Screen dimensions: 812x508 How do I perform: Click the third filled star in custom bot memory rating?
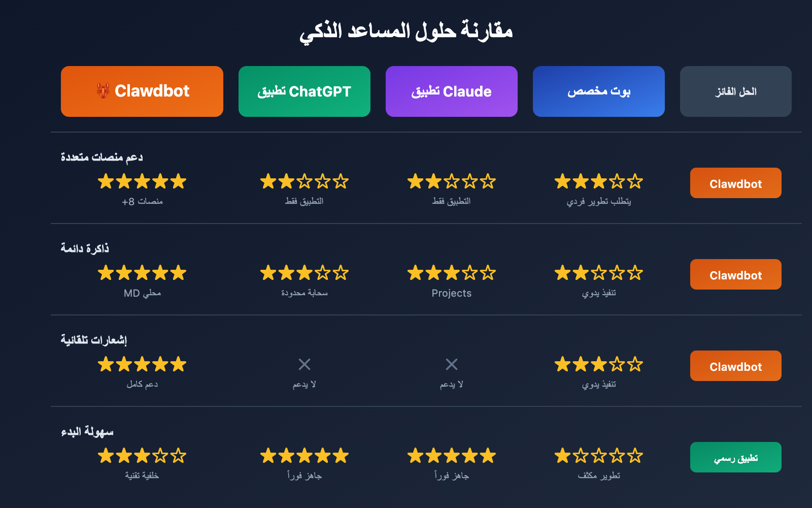pos(599,273)
